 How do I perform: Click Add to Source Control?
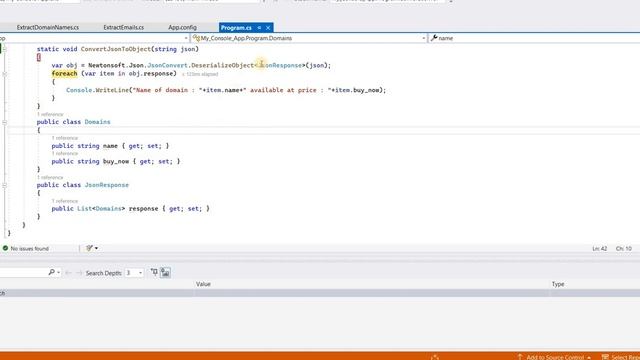point(554,357)
